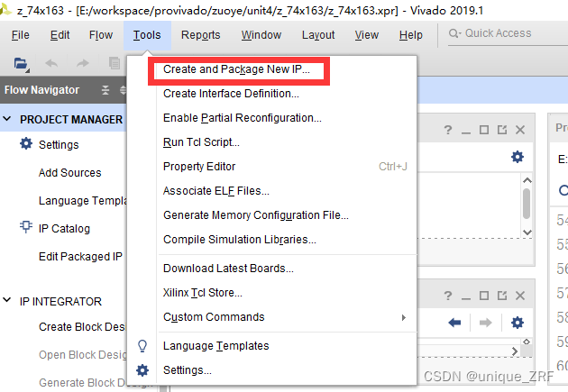The image size is (568, 392).
Task: Choose Create Interface Definition...
Action: point(231,94)
